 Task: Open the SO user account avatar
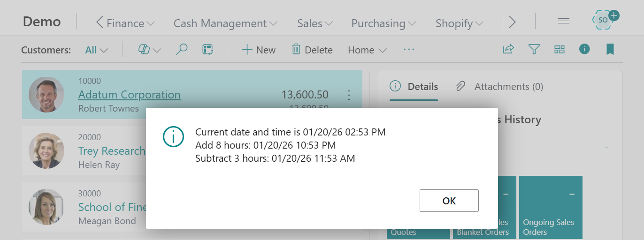tap(604, 20)
